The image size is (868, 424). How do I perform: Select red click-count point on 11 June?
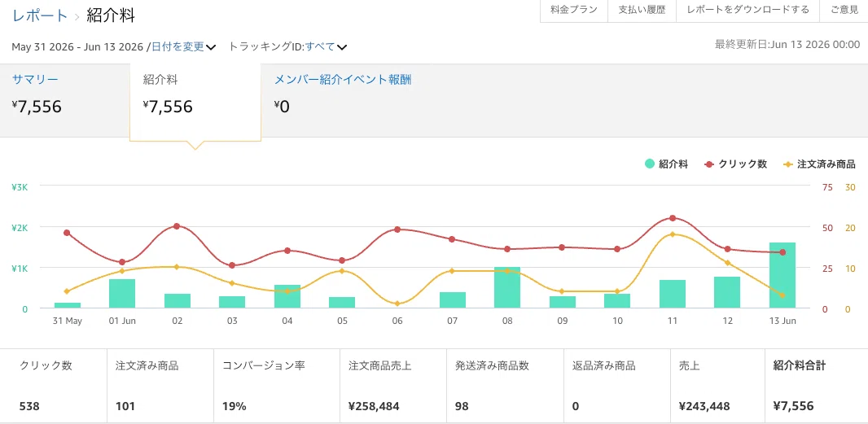tap(673, 218)
